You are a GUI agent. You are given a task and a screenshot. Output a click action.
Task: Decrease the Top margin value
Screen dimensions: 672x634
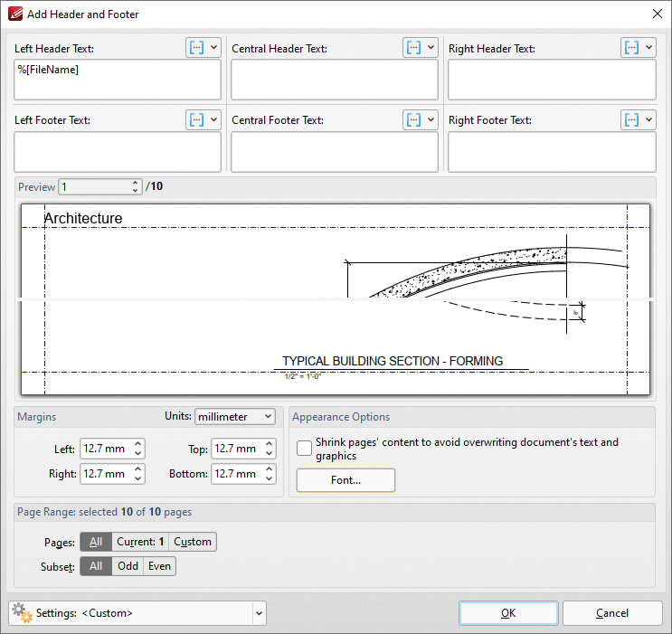(270, 453)
